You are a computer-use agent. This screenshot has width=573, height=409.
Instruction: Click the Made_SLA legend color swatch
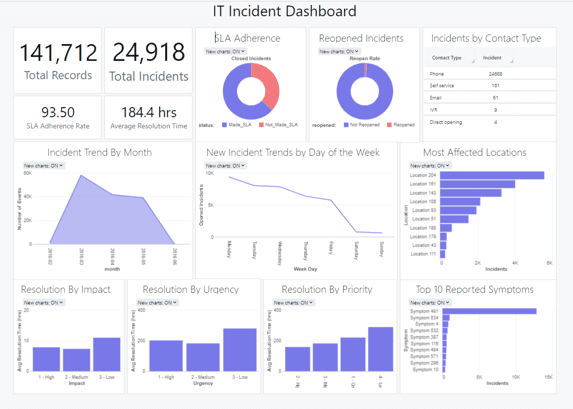point(224,125)
